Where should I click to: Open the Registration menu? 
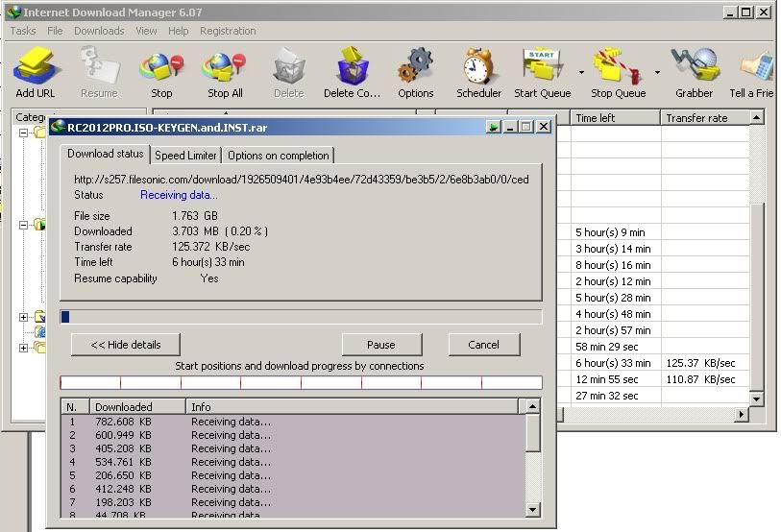point(228,31)
